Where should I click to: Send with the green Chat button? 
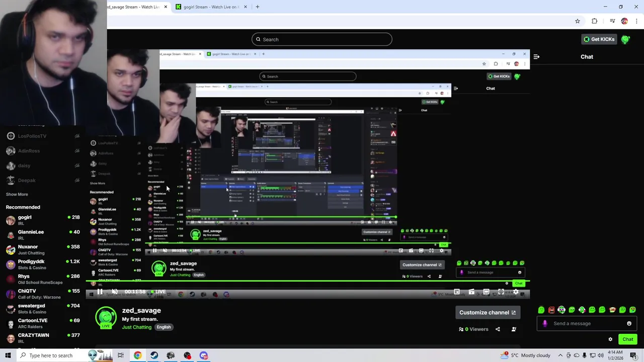tap(627, 339)
